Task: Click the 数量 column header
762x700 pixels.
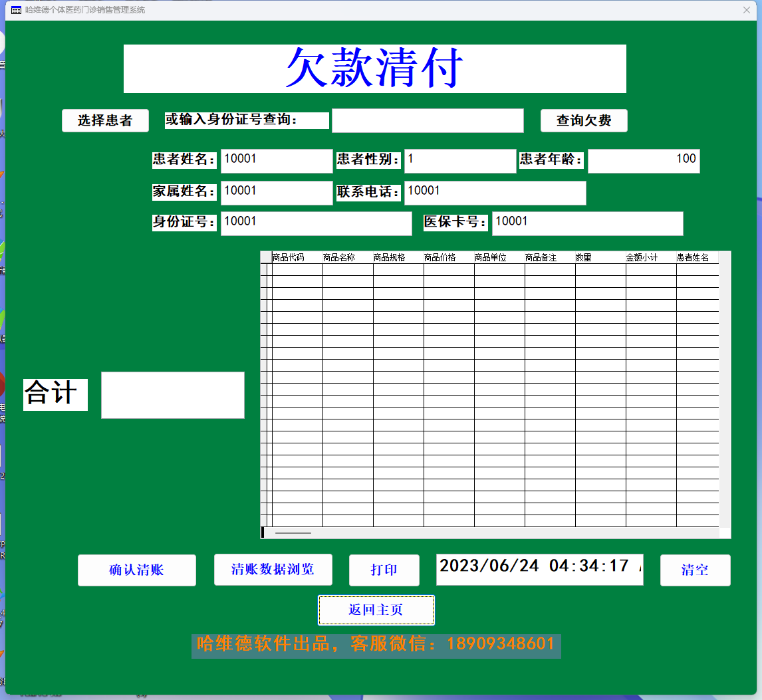Action: point(600,257)
